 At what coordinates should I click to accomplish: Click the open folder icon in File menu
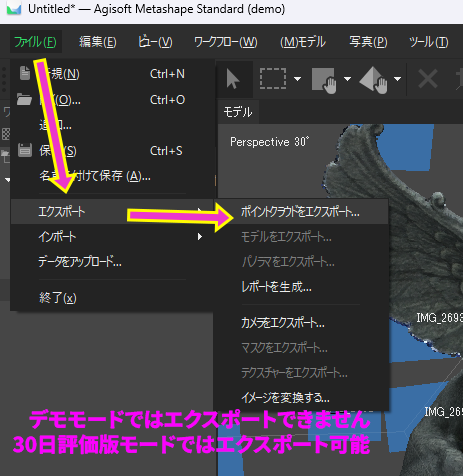24,99
